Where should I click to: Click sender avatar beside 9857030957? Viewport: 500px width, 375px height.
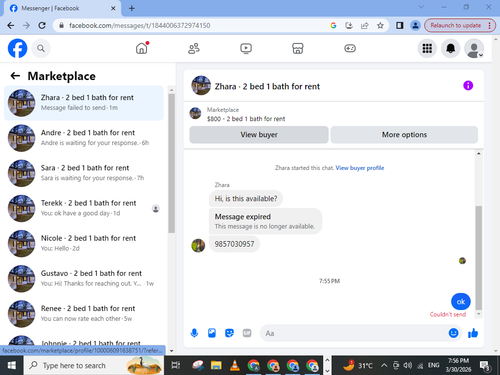point(198,245)
